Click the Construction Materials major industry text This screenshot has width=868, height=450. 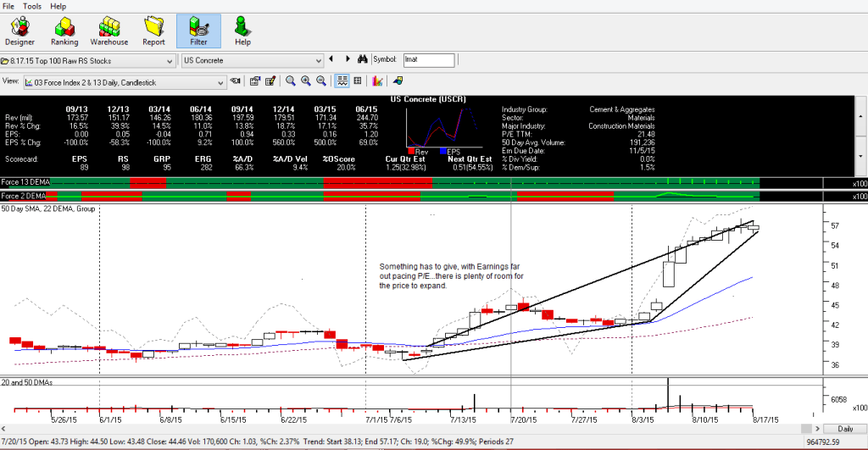pyautogui.click(x=621, y=126)
